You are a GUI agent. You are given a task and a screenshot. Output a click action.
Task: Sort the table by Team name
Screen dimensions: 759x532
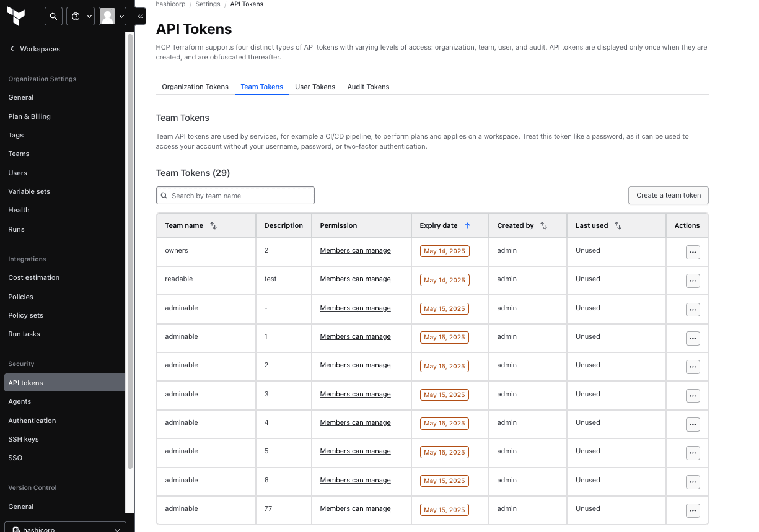coord(213,226)
